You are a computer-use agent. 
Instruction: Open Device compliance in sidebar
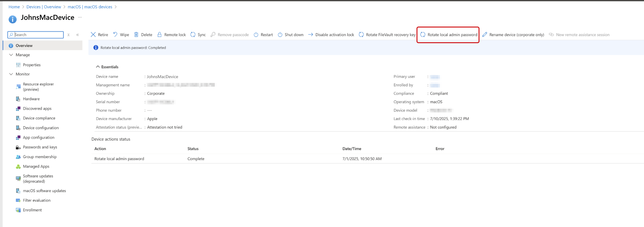tap(39, 118)
